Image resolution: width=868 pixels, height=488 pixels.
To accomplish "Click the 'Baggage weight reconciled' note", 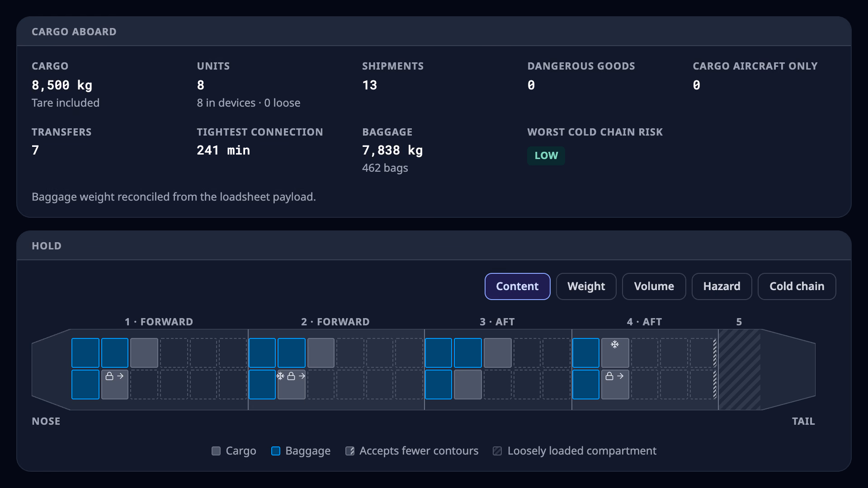I will pos(174,197).
